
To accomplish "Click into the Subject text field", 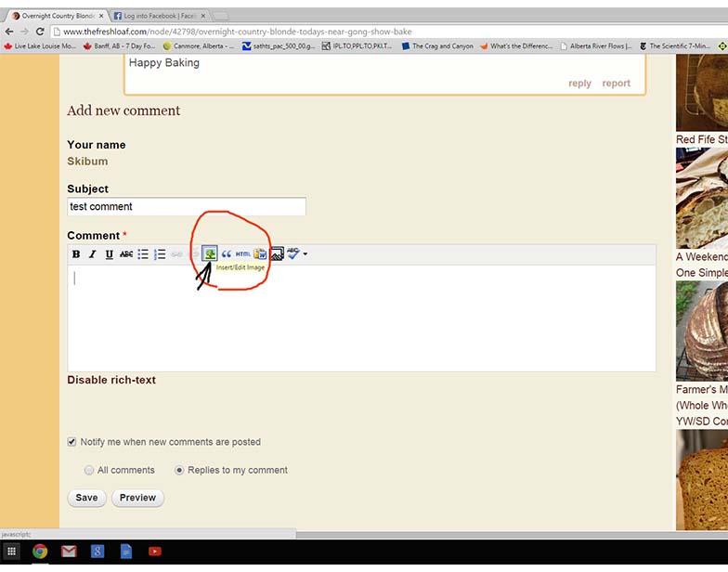I will click(186, 206).
